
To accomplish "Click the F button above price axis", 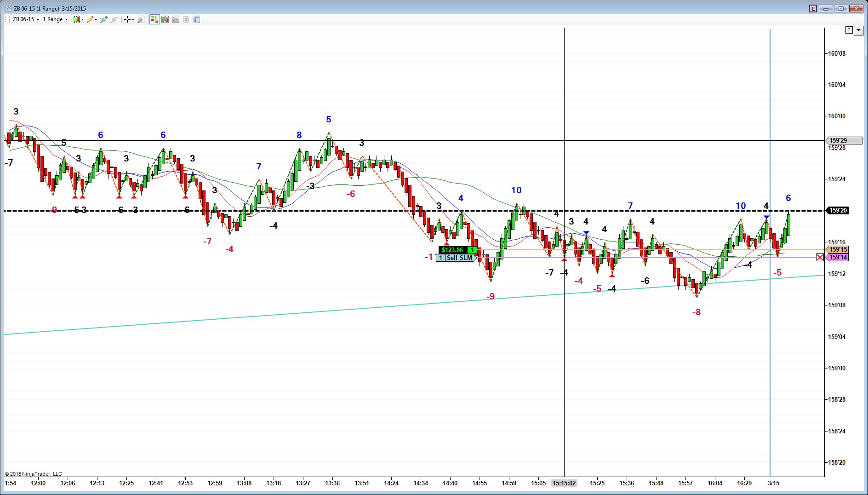I will 849,30.
